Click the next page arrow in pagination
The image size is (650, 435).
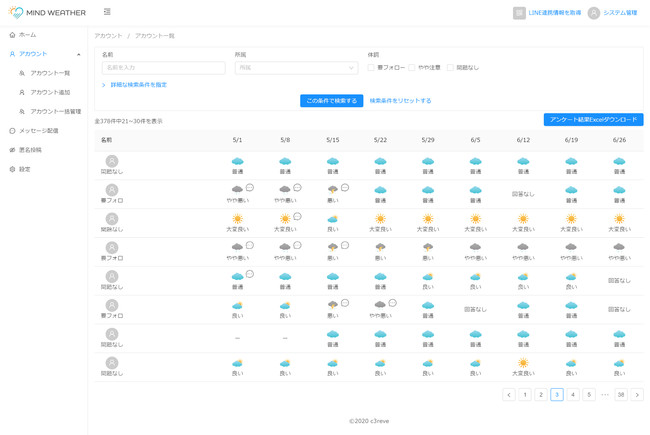(637, 395)
